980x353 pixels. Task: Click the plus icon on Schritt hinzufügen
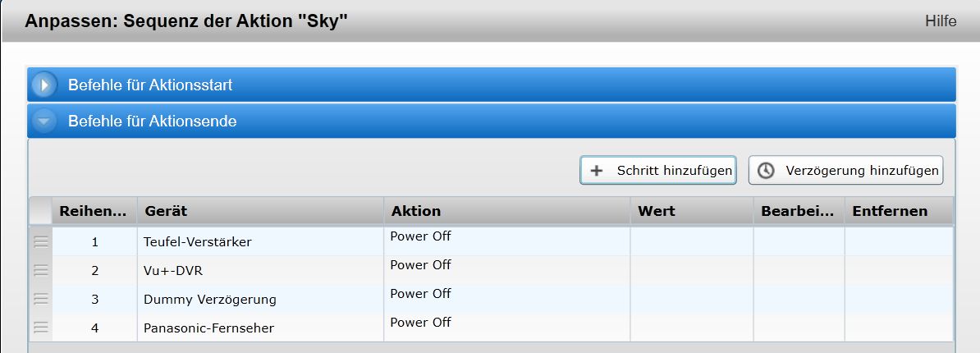[x=598, y=171]
